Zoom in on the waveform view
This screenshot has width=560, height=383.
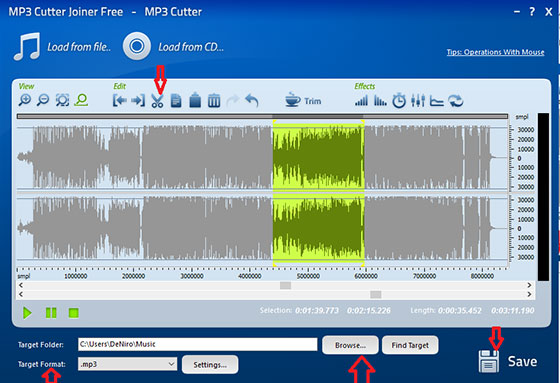pyautogui.click(x=25, y=100)
